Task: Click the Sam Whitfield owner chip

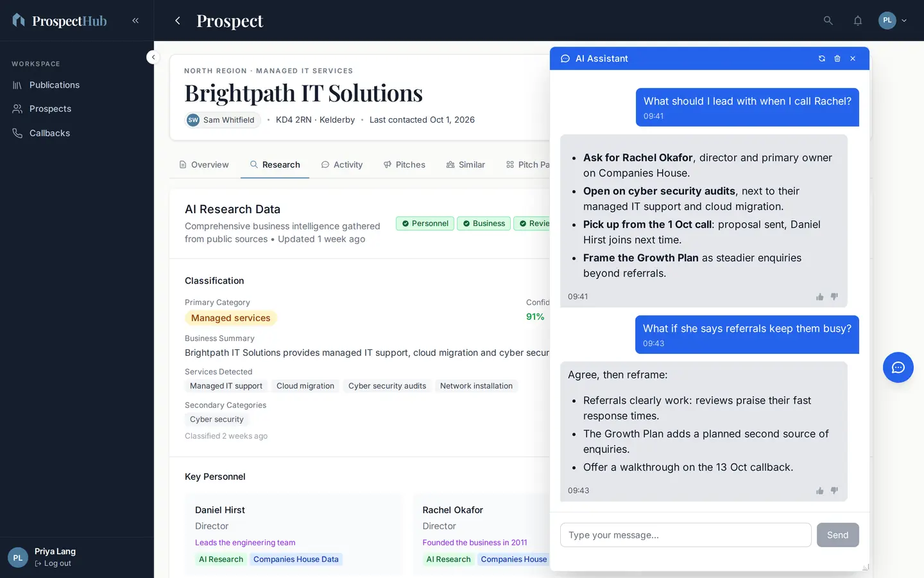Action: [x=222, y=120]
